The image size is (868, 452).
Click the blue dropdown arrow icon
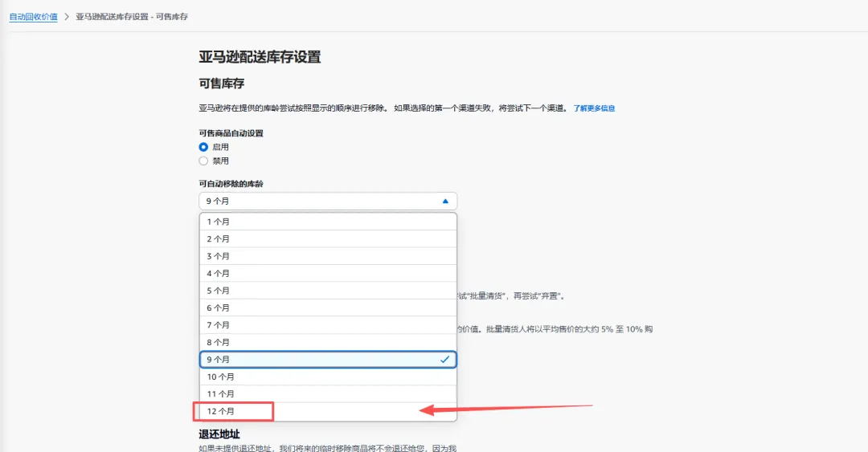pos(445,202)
